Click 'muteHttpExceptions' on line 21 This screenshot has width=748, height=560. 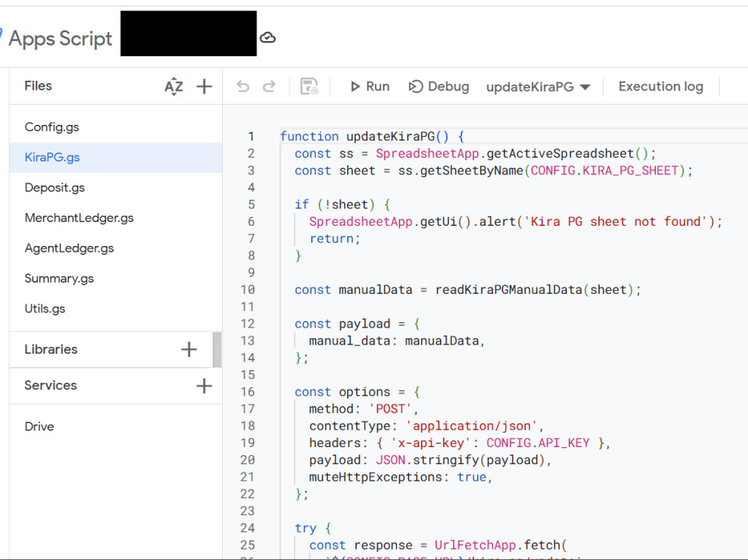[x=375, y=477]
